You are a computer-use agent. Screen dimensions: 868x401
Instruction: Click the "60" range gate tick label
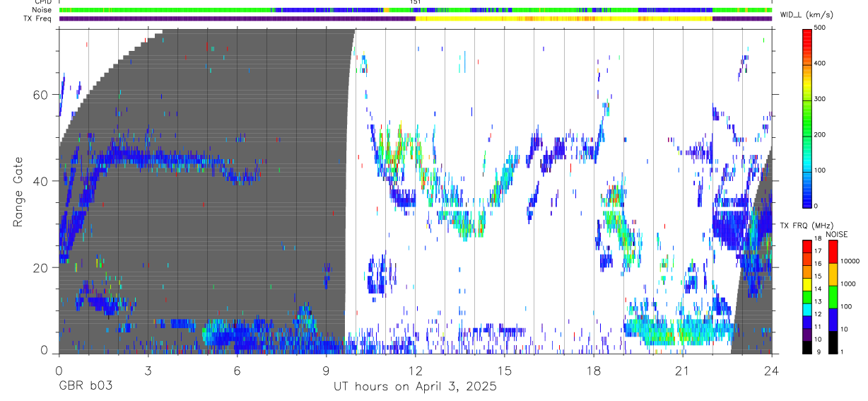(x=41, y=94)
